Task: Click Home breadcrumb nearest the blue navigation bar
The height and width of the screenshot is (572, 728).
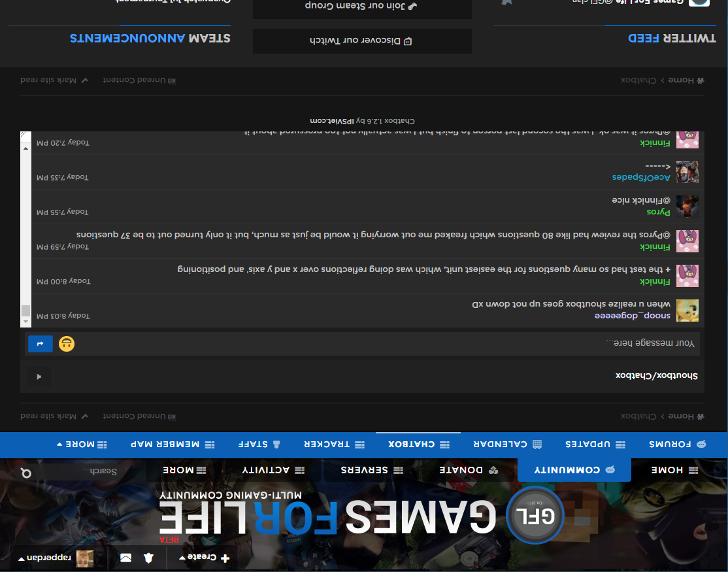Action: [686, 416]
